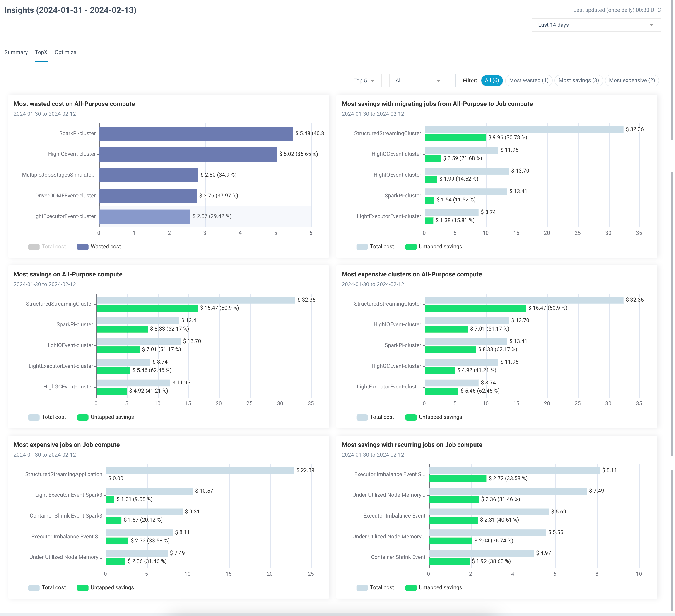This screenshot has width=675, height=616.
Task: Toggle Total cost legend in Most expensive jobs chart
Action: 47,587
